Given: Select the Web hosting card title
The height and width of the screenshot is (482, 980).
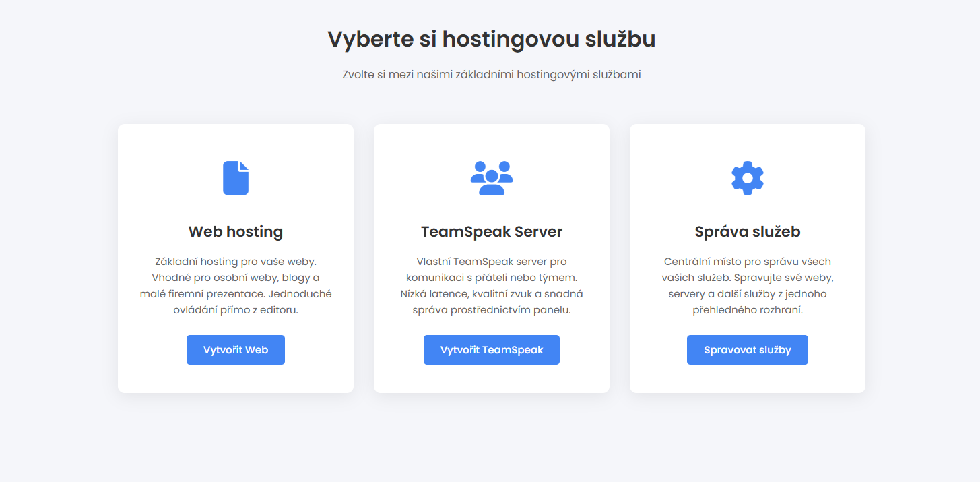Looking at the screenshot, I should 236,231.
